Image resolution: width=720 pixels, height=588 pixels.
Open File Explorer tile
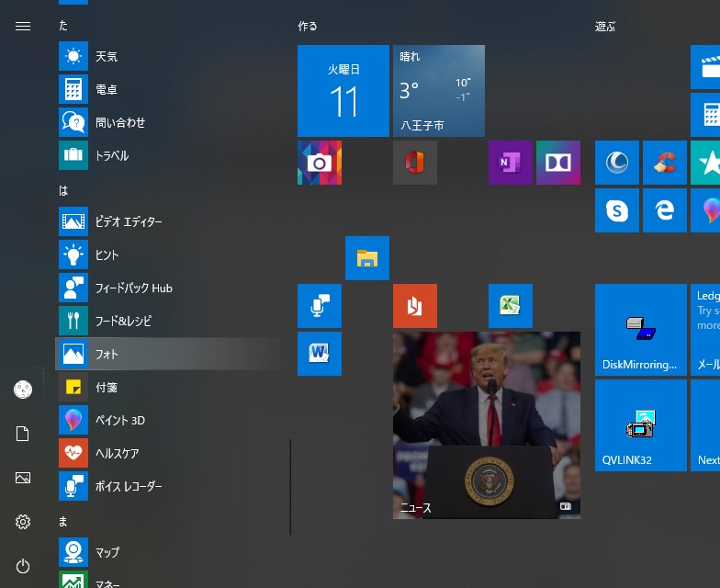(x=367, y=258)
